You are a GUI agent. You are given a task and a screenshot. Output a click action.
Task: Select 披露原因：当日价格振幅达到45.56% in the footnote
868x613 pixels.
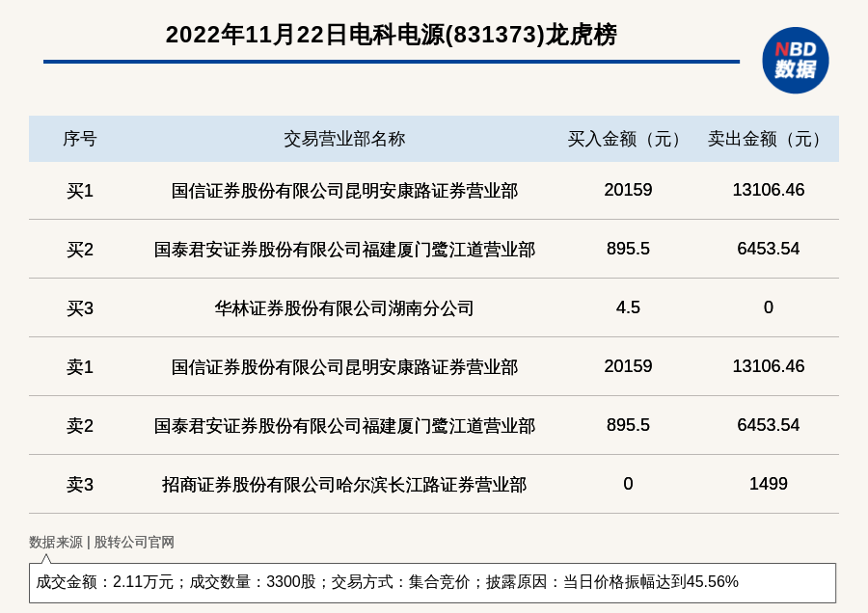tap(612, 582)
